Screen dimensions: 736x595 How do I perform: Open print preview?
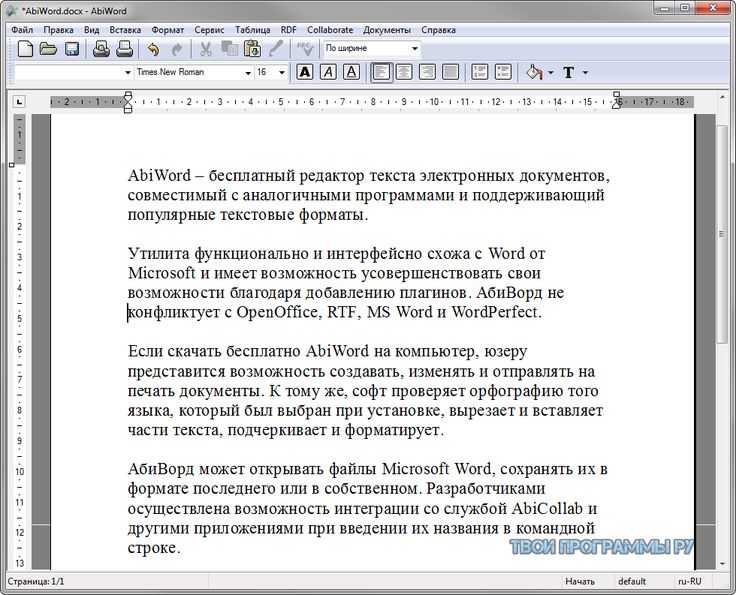[101, 49]
